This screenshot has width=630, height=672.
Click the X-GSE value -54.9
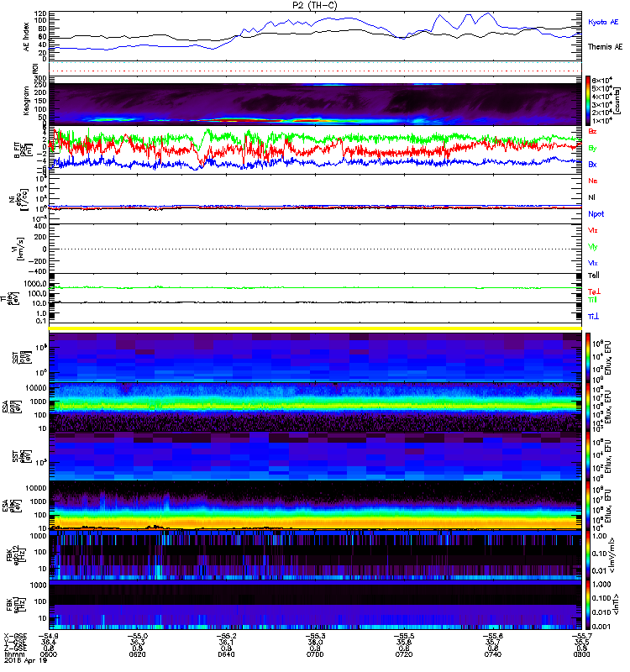tap(49, 636)
